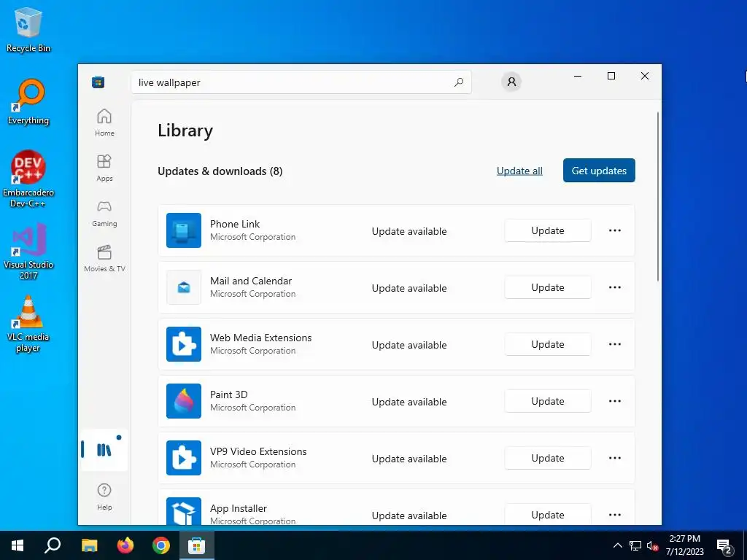
Task: Click the Phone Link app name
Action: tap(235, 224)
